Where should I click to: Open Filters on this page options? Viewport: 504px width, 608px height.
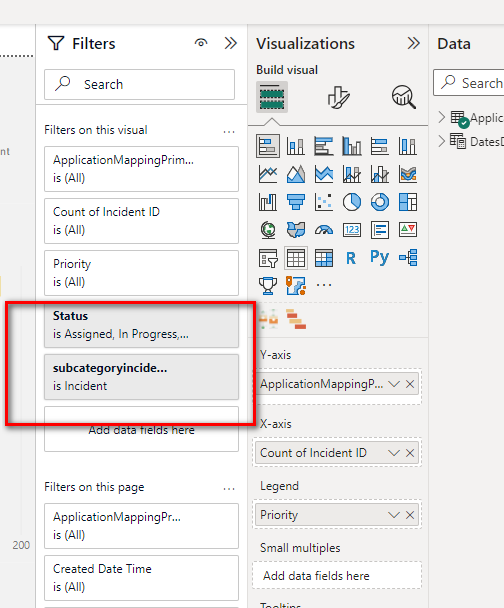229,489
